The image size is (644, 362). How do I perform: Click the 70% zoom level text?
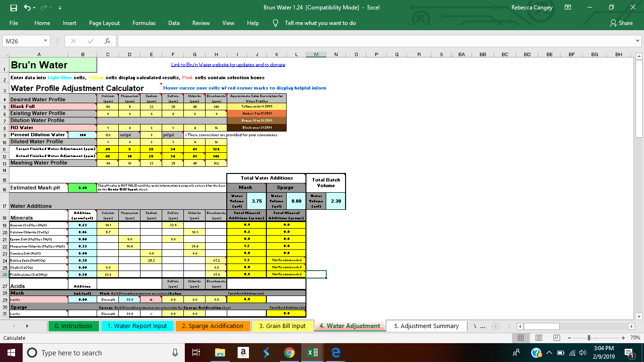click(x=635, y=338)
